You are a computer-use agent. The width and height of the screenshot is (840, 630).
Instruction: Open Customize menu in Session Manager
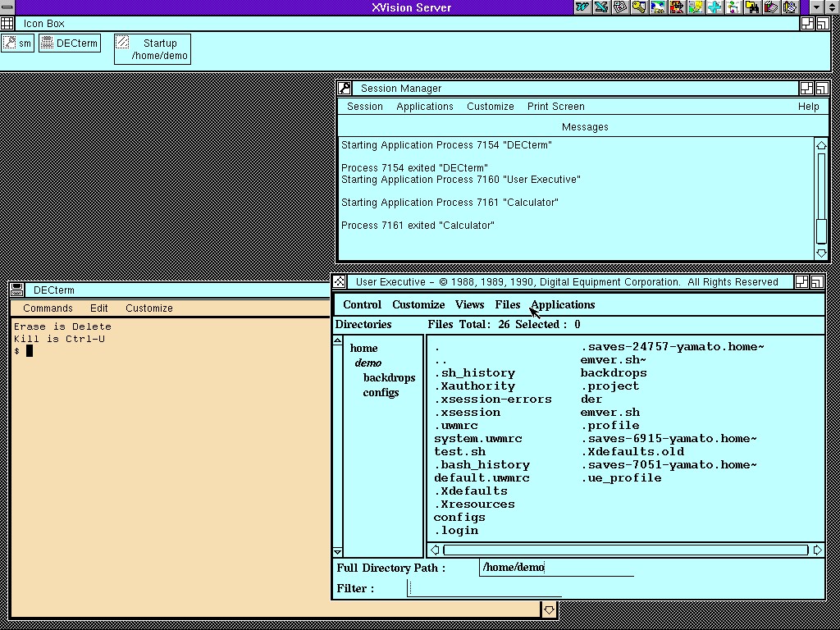click(x=491, y=106)
